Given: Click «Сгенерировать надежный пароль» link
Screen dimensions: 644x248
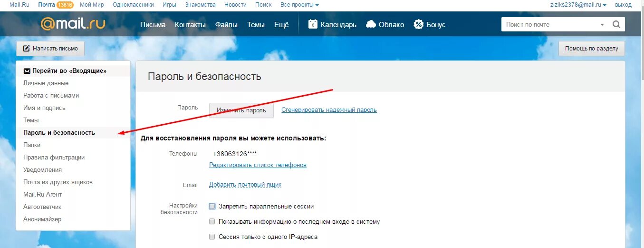Looking at the screenshot, I should (329, 110).
